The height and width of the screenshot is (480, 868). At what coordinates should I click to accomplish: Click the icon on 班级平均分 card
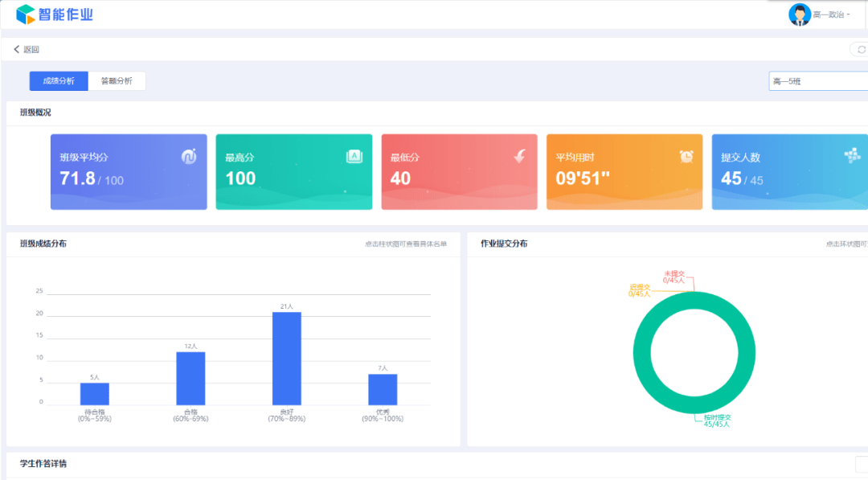(x=189, y=157)
